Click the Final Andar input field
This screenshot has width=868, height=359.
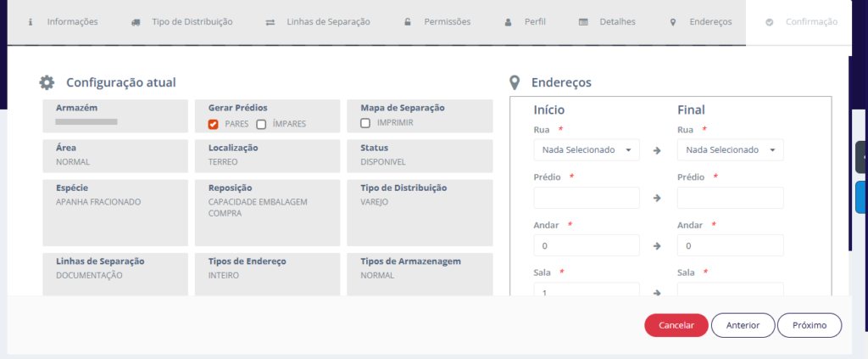(730, 245)
